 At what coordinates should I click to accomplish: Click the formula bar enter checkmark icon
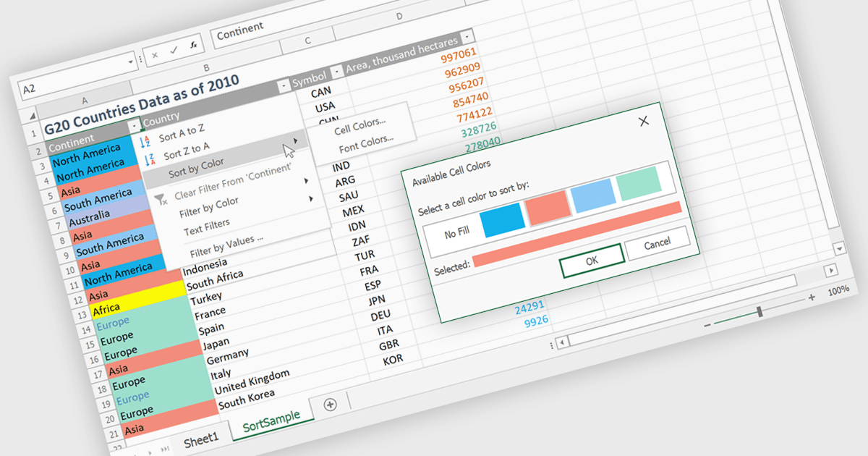point(174,51)
